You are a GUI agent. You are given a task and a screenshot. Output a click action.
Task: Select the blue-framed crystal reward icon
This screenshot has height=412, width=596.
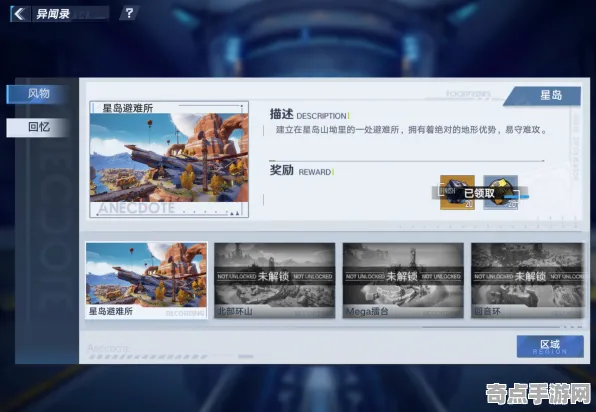[500, 192]
